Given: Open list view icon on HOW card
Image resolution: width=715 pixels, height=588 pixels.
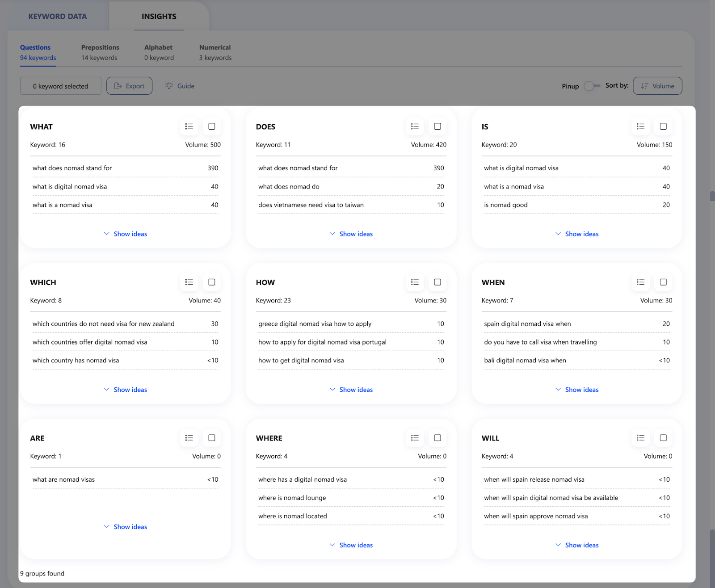Looking at the screenshot, I should pyautogui.click(x=415, y=282).
